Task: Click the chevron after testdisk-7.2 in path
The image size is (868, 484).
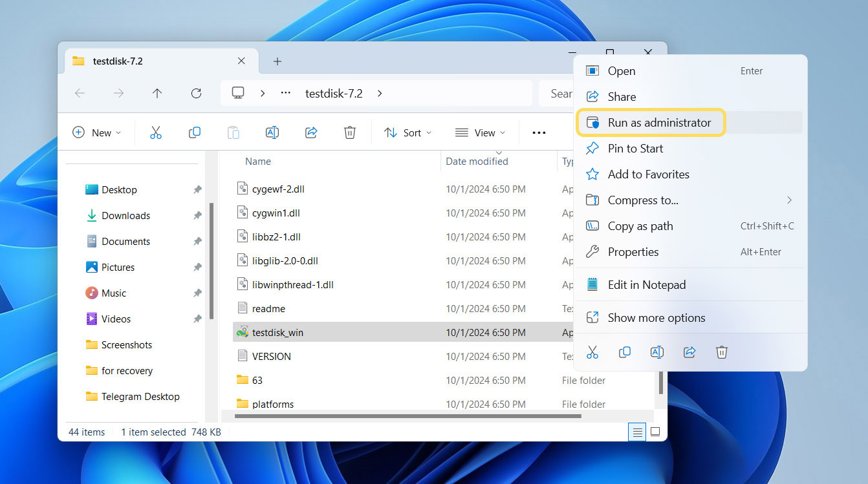Action: click(x=380, y=93)
